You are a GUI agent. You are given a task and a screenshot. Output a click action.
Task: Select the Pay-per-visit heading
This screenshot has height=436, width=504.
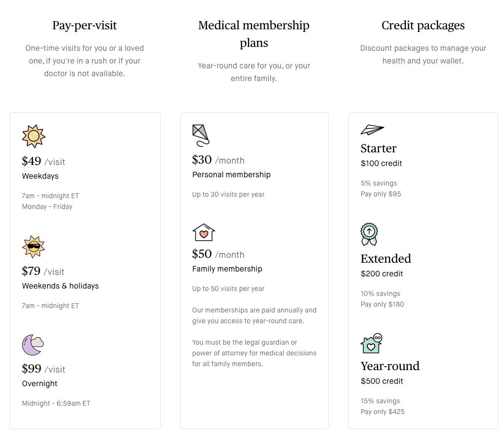[x=84, y=25]
